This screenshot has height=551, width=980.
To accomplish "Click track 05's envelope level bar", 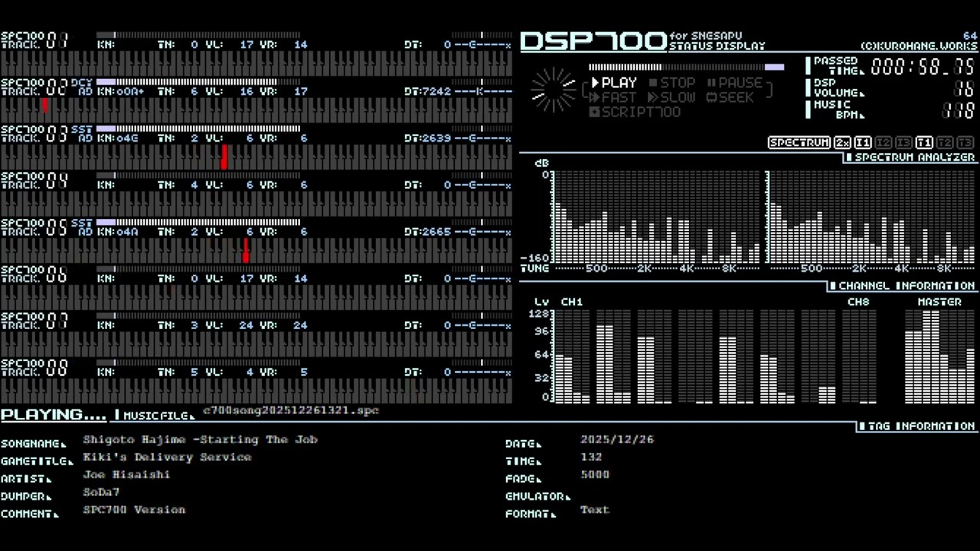I will click(x=199, y=222).
